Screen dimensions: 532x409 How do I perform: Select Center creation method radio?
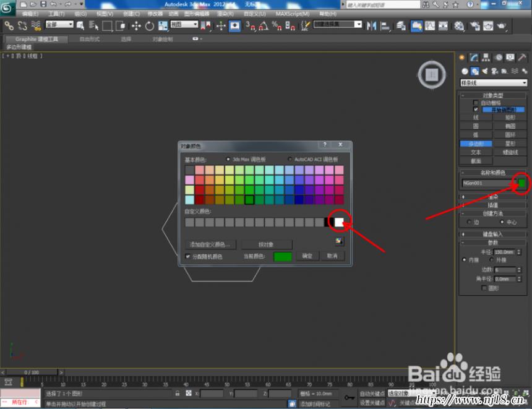tap(502, 222)
